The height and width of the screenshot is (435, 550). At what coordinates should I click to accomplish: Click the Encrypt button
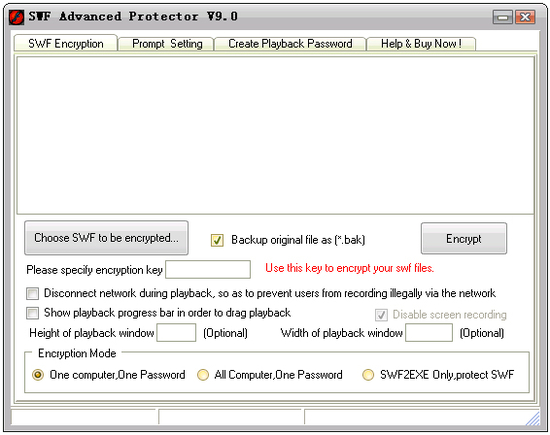pos(464,239)
